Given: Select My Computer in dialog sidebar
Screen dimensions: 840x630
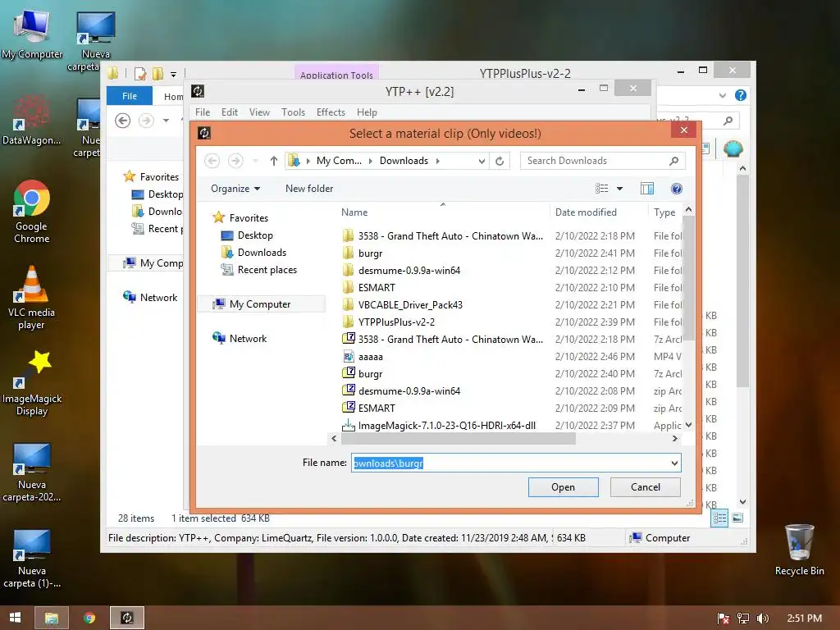Looking at the screenshot, I should 260,304.
